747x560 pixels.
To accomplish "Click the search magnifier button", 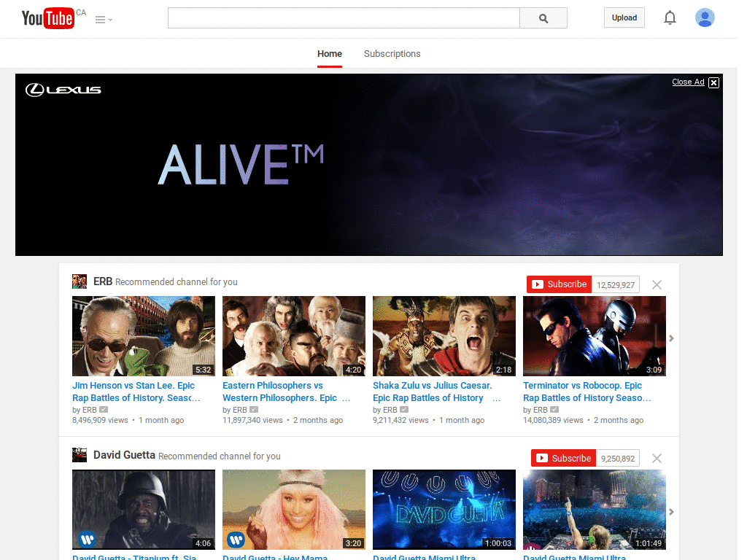I will pyautogui.click(x=543, y=18).
